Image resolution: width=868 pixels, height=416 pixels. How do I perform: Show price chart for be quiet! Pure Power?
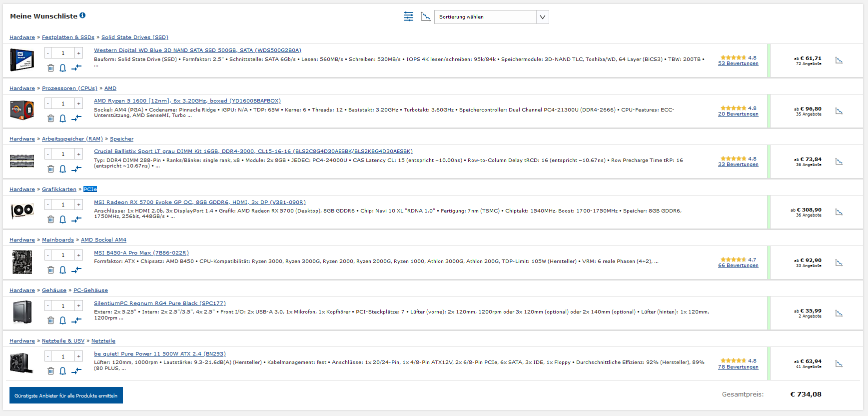click(x=839, y=363)
